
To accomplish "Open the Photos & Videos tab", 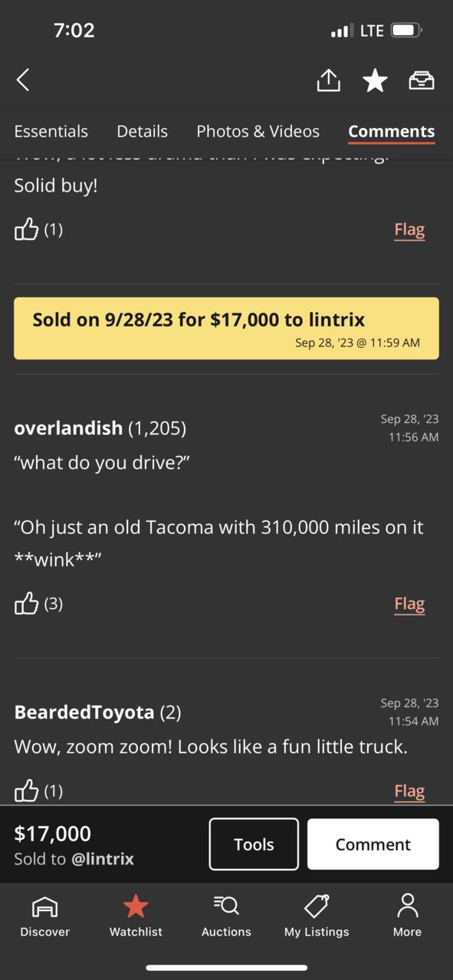I will [x=258, y=131].
